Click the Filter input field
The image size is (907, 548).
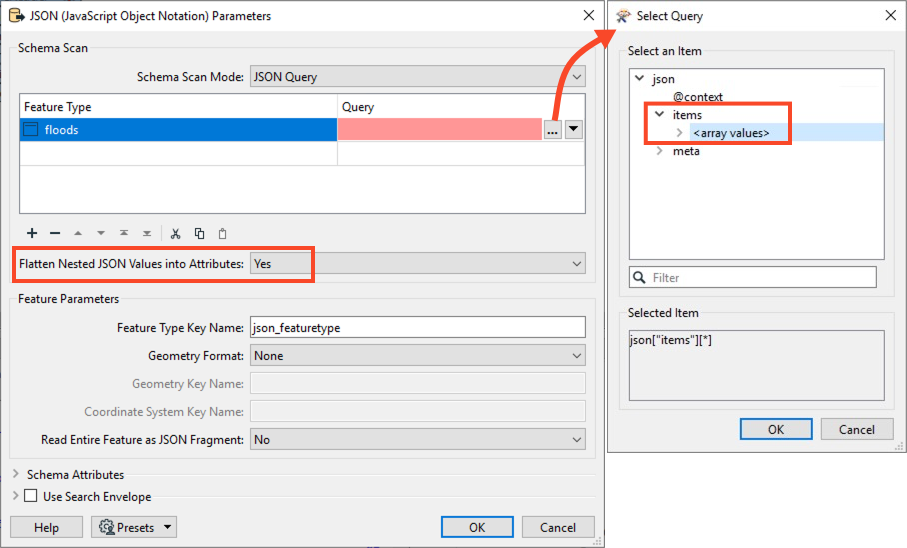pyautogui.click(x=753, y=277)
